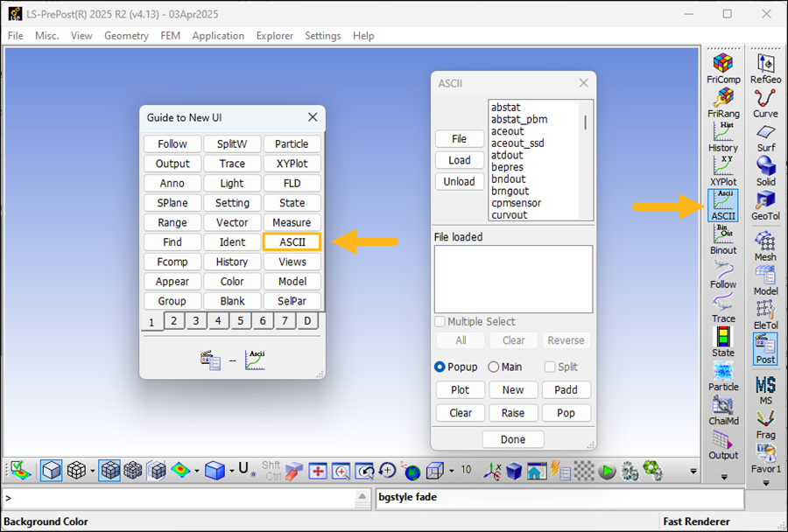Screen dimensions: 788x532
Task: Open the FriComp fringe component tool
Action: click(x=723, y=68)
